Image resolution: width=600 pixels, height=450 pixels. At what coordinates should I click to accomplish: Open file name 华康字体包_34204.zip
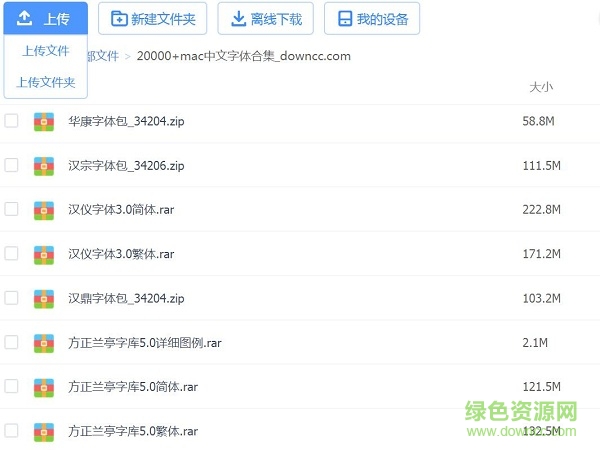click(126, 121)
